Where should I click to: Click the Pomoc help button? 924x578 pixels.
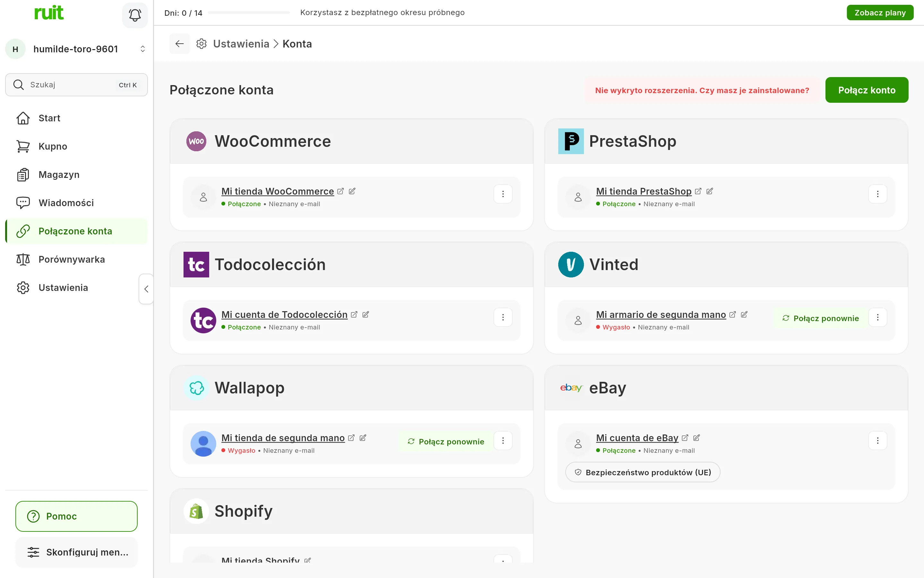click(x=76, y=516)
